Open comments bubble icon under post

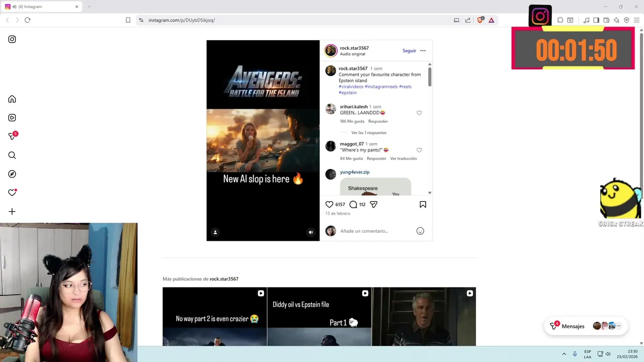point(353,205)
